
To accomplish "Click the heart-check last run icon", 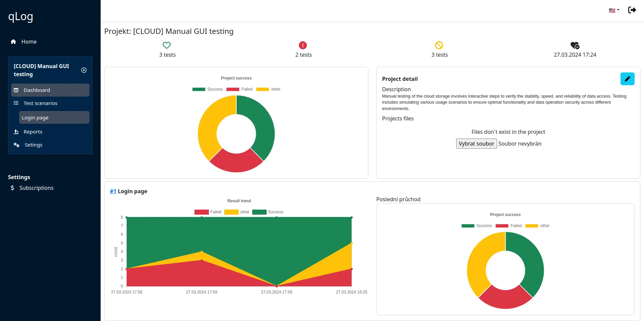I will point(575,45).
